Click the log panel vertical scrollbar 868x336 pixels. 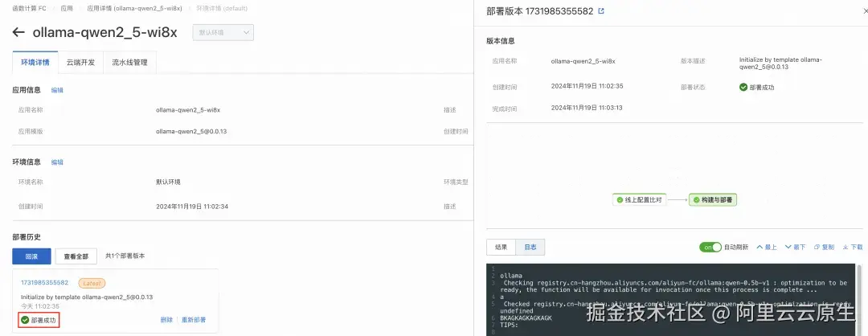pos(860,299)
